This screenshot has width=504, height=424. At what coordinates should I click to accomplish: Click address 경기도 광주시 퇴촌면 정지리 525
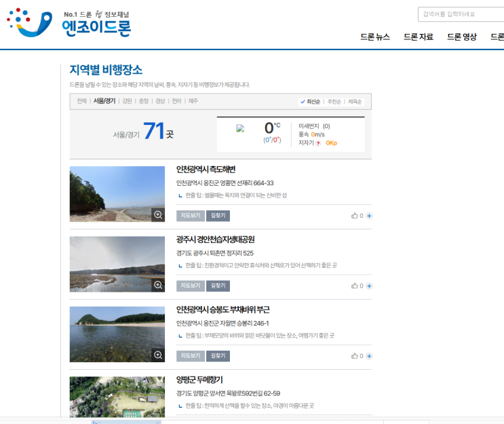coord(215,253)
